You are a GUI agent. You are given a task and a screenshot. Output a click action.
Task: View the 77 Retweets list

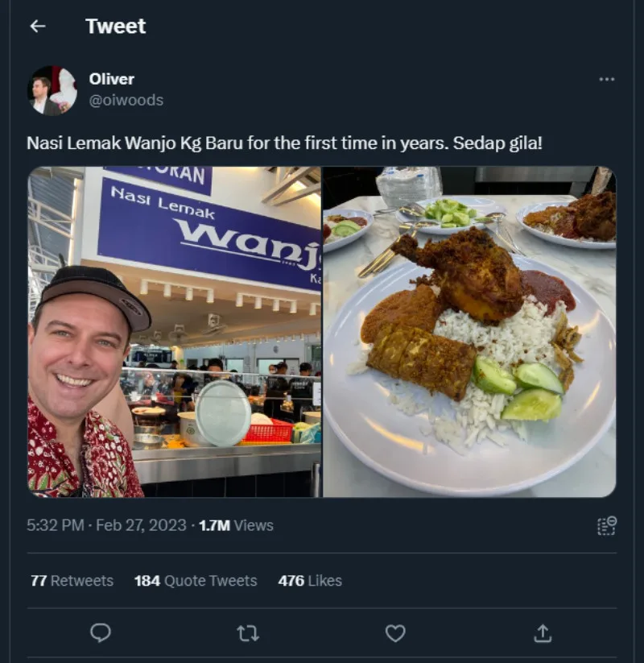[72, 581]
